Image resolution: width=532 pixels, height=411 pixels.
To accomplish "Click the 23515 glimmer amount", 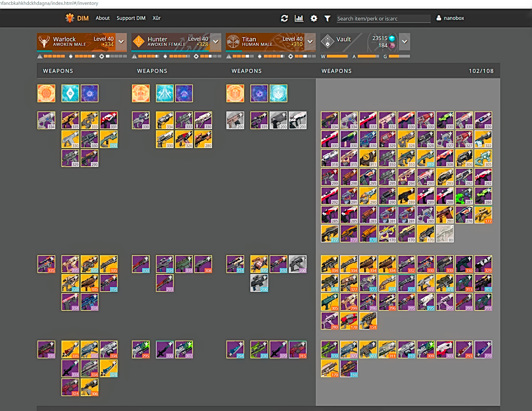I will coord(380,38).
